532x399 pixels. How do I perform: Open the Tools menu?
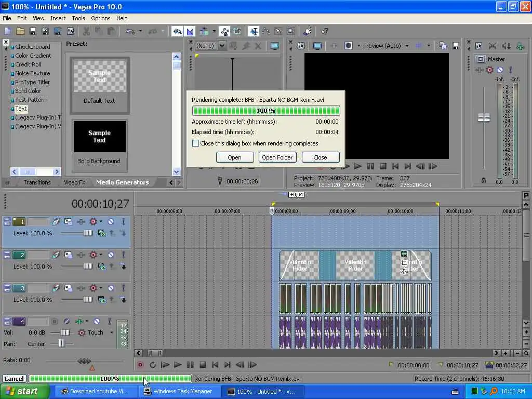point(78,18)
